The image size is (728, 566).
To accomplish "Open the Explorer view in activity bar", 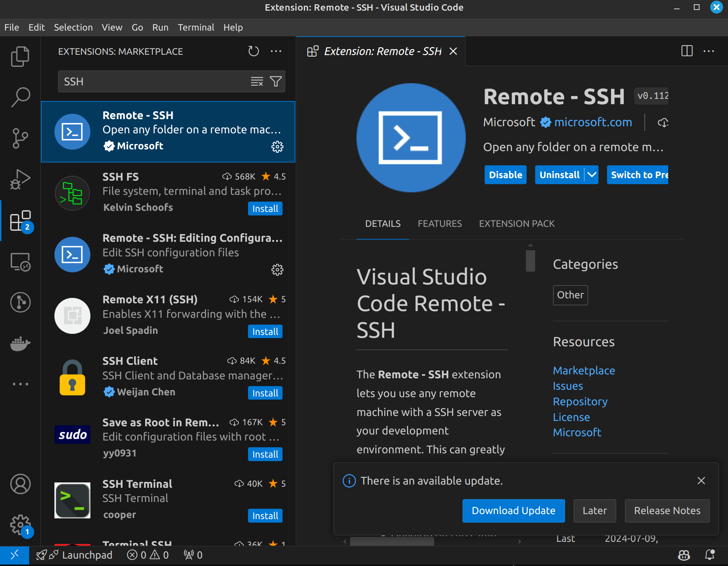I will click(x=20, y=56).
